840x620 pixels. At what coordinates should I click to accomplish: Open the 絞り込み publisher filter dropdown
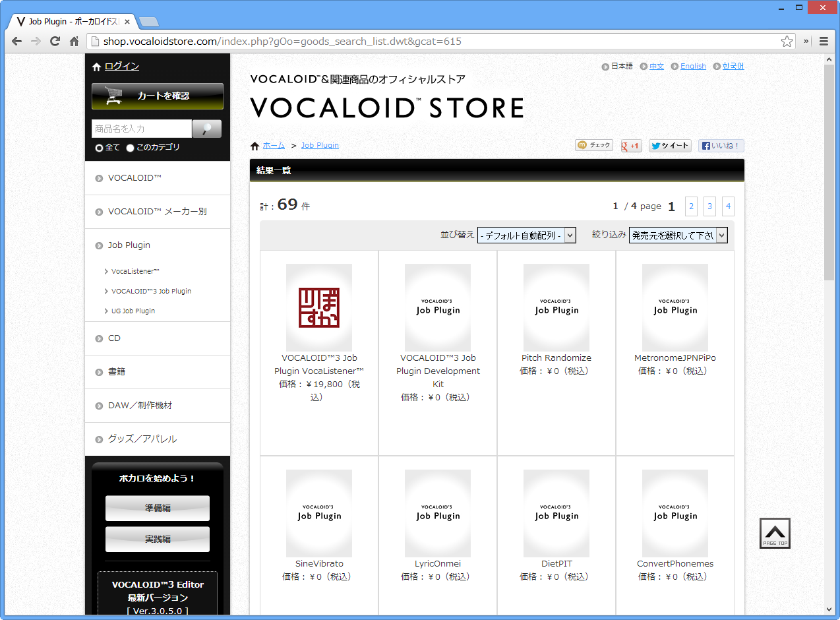tap(678, 235)
